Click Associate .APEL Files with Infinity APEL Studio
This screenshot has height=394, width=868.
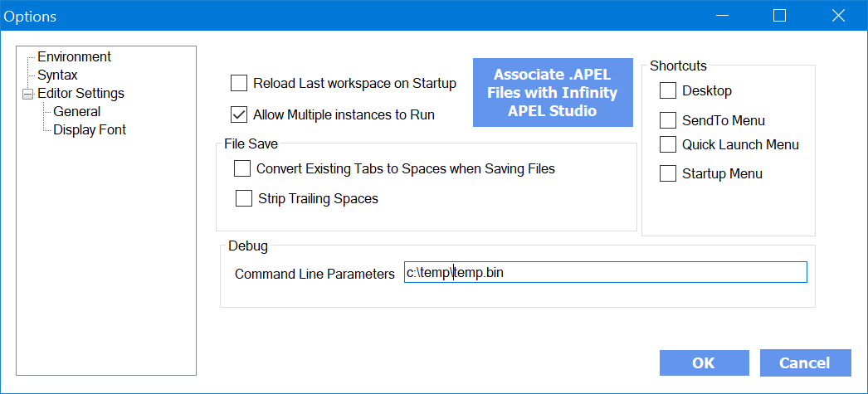pos(552,92)
